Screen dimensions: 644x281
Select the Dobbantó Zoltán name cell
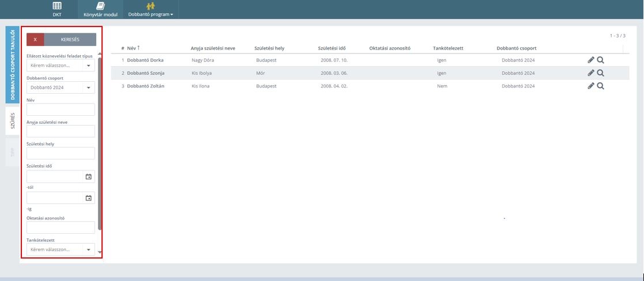(x=146, y=86)
